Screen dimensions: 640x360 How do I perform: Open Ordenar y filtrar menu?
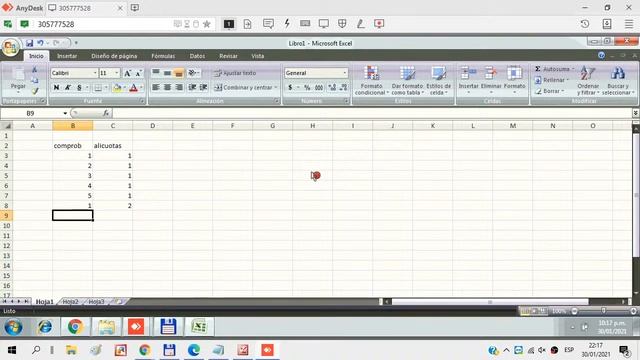[x=588, y=80]
